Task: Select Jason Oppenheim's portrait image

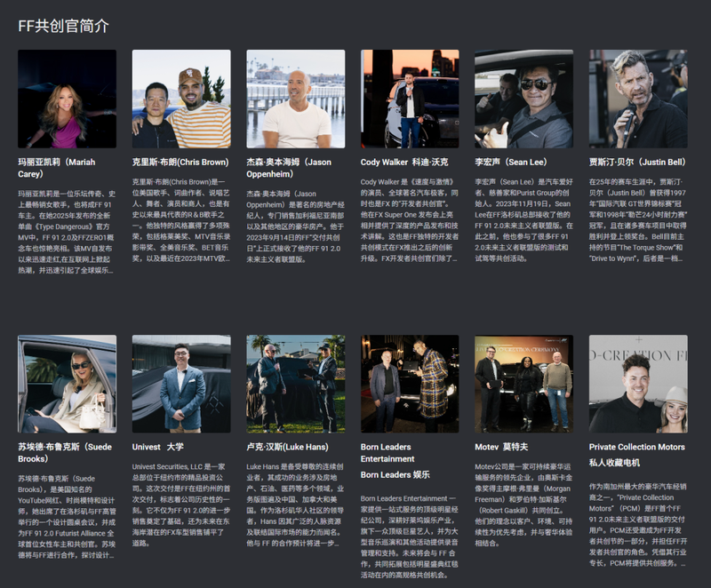Action: tap(296, 99)
